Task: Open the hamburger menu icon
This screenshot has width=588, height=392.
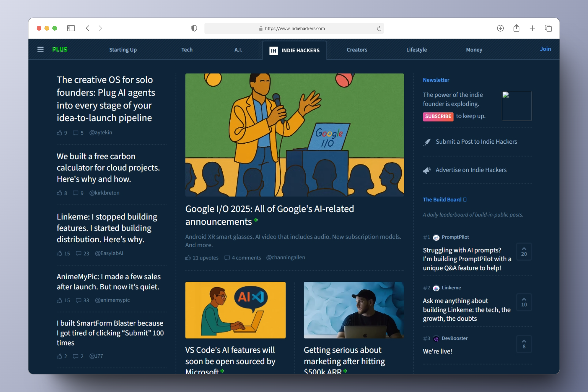Action: point(40,49)
